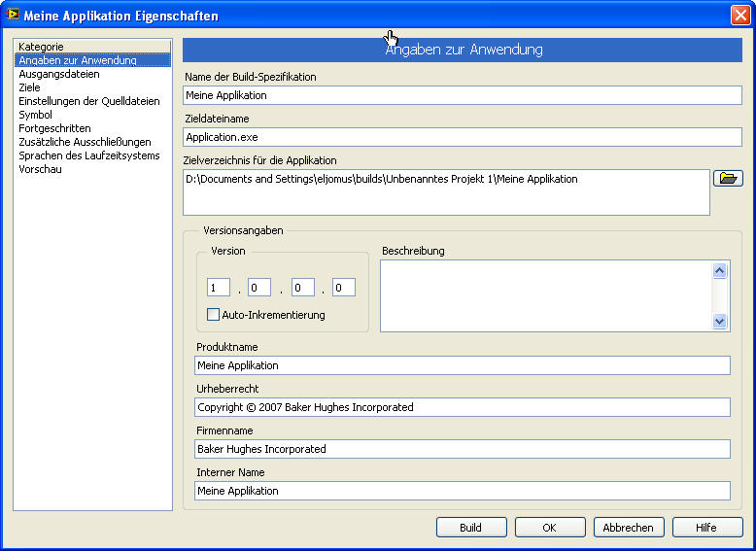Open the Ziele category
Viewport: 756px width, 551px height.
pyautogui.click(x=29, y=87)
